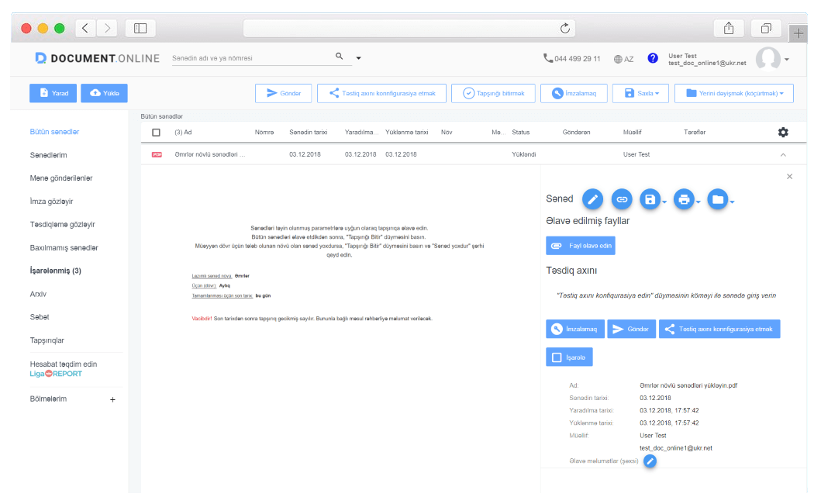Image resolution: width=821 pixels, height=504 pixels.
Task: Check the İşarələ checkbox button
Action: 569,357
